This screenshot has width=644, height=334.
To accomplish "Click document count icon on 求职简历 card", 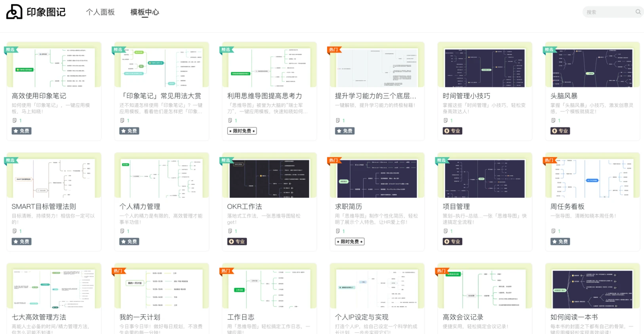I will 338,231.
